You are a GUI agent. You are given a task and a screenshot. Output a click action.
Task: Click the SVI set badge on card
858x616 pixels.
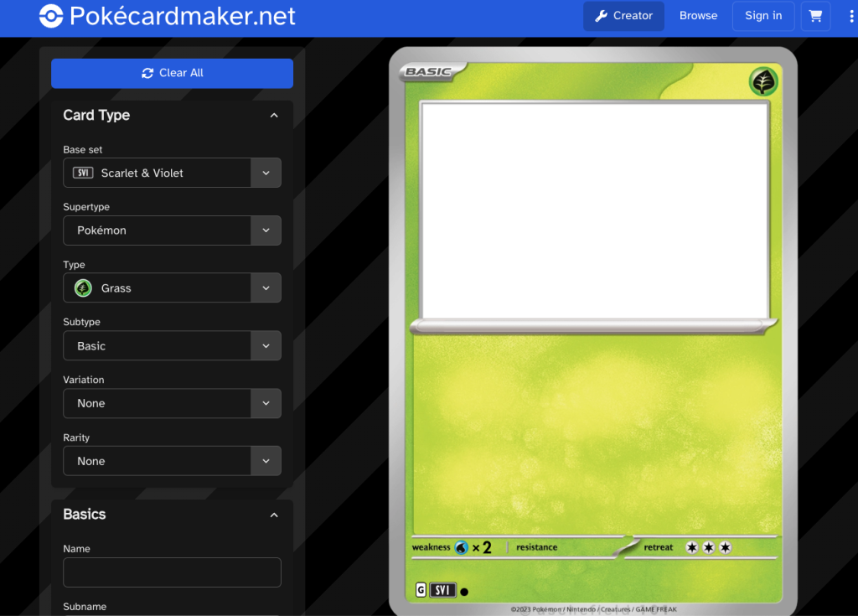pyautogui.click(x=442, y=590)
